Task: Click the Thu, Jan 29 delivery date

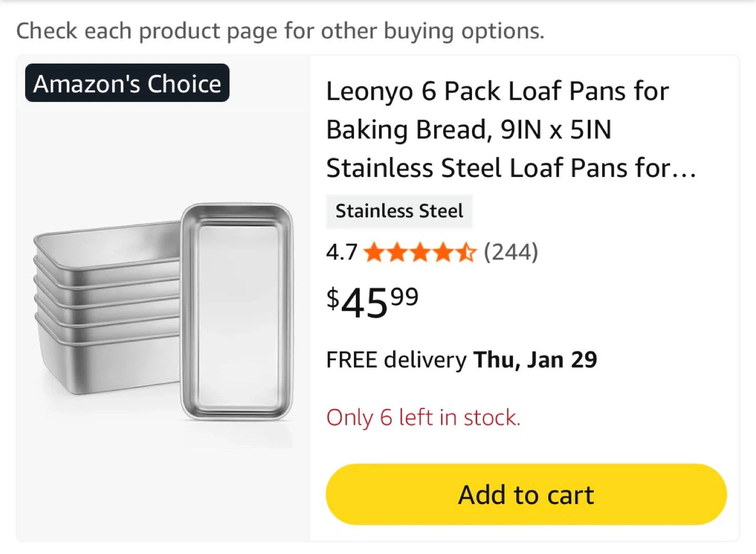Action: (x=535, y=360)
